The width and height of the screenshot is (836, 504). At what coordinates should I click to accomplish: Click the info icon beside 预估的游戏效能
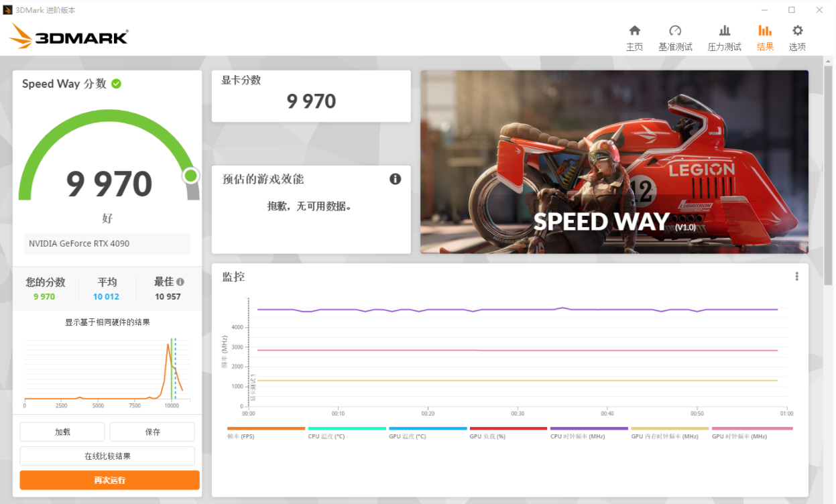tap(396, 179)
